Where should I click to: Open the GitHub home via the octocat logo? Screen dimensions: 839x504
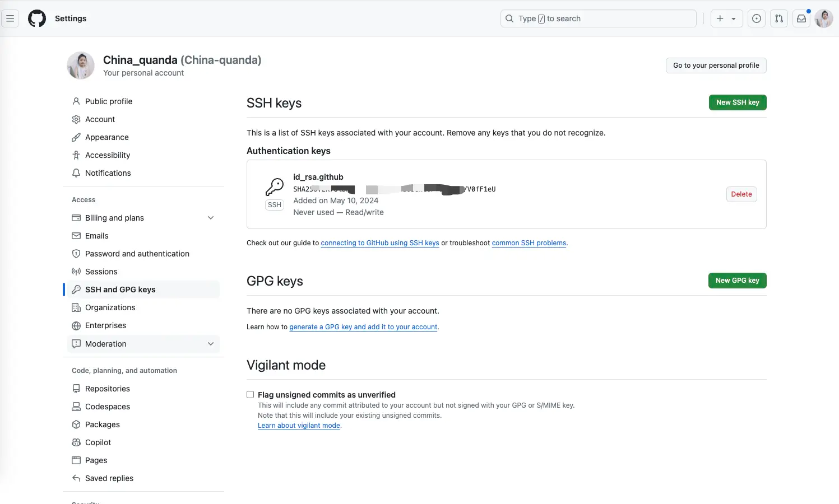click(x=36, y=18)
